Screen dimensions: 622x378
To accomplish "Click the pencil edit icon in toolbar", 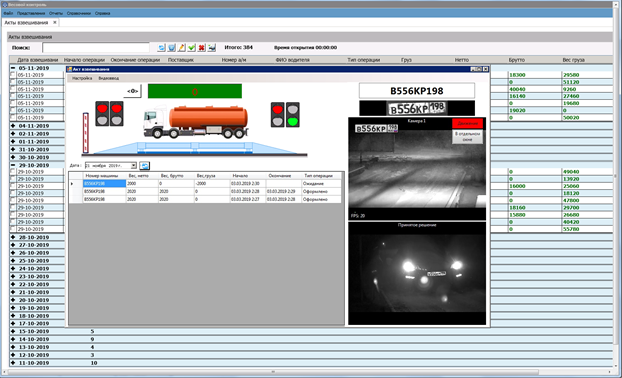I will pos(181,48).
